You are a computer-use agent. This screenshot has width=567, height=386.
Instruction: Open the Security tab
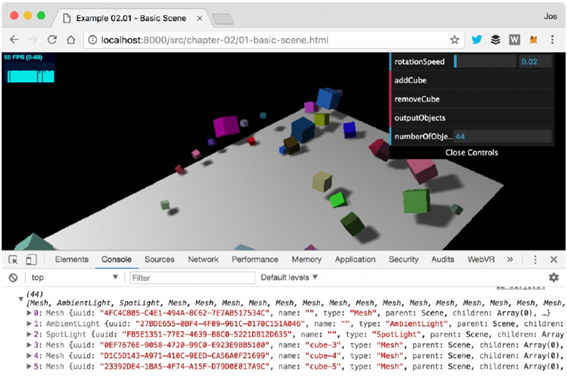click(404, 259)
